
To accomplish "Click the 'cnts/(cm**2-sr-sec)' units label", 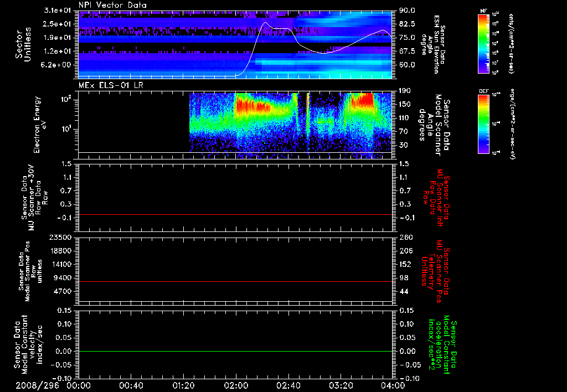I will [x=511, y=43].
